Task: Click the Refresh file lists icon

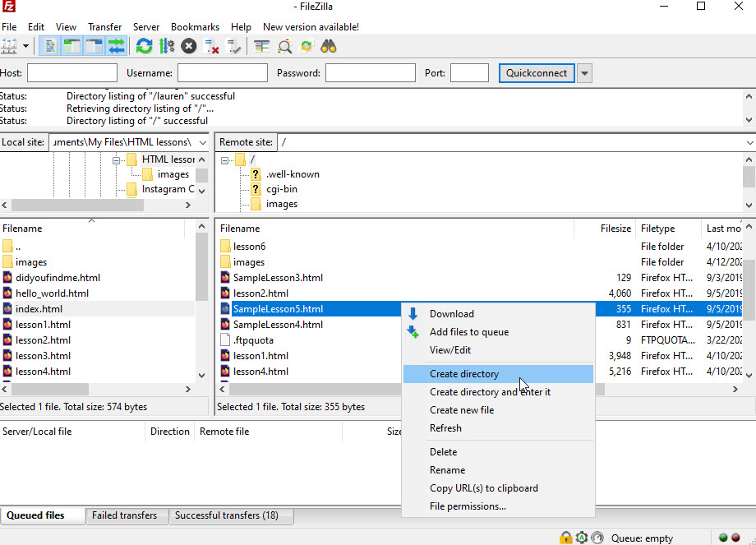Action: click(x=144, y=47)
